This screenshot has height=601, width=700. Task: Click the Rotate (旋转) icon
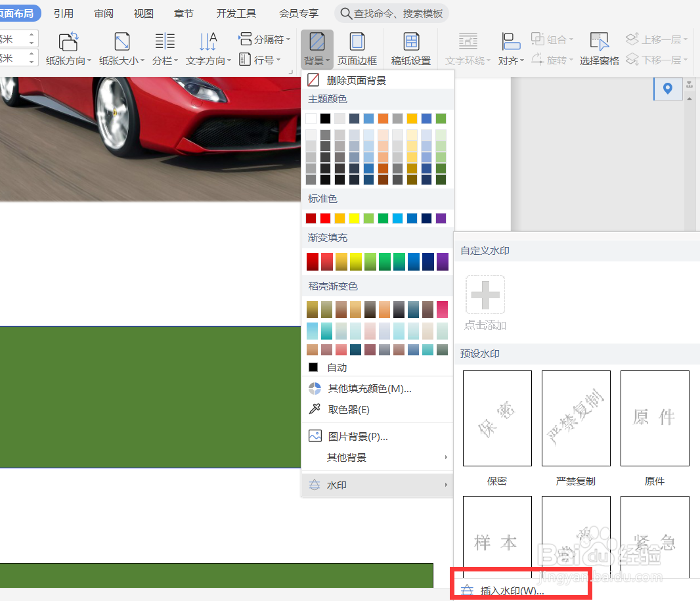click(x=538, y=59)
